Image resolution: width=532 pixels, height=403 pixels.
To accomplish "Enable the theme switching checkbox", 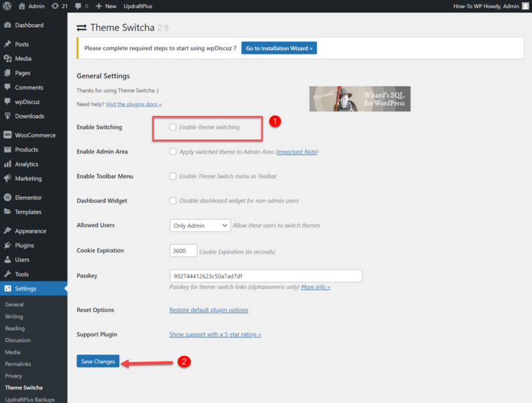I will tap(173, 127).
